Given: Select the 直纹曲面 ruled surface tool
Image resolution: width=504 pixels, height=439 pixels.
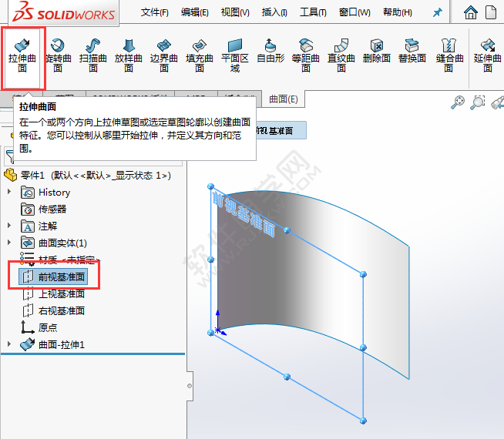Looking at the screenshot, I should coord(341,55).
